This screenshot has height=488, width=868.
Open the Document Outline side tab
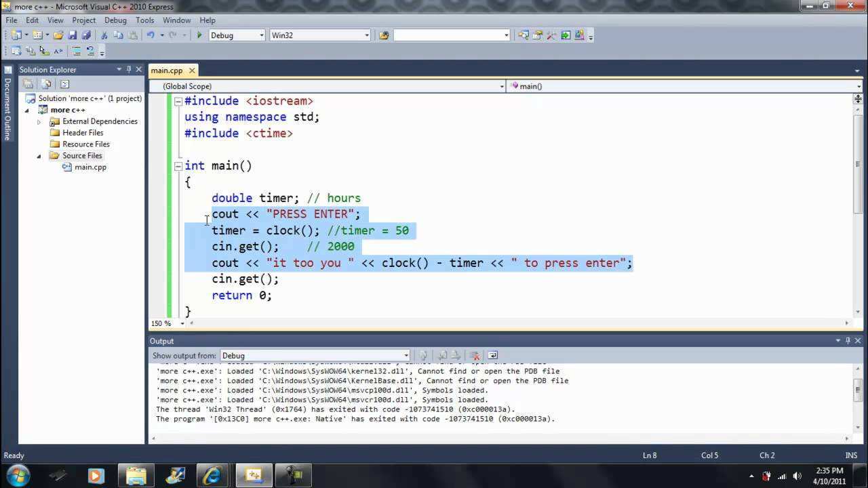pyautogui.click(x=7, y=108)
